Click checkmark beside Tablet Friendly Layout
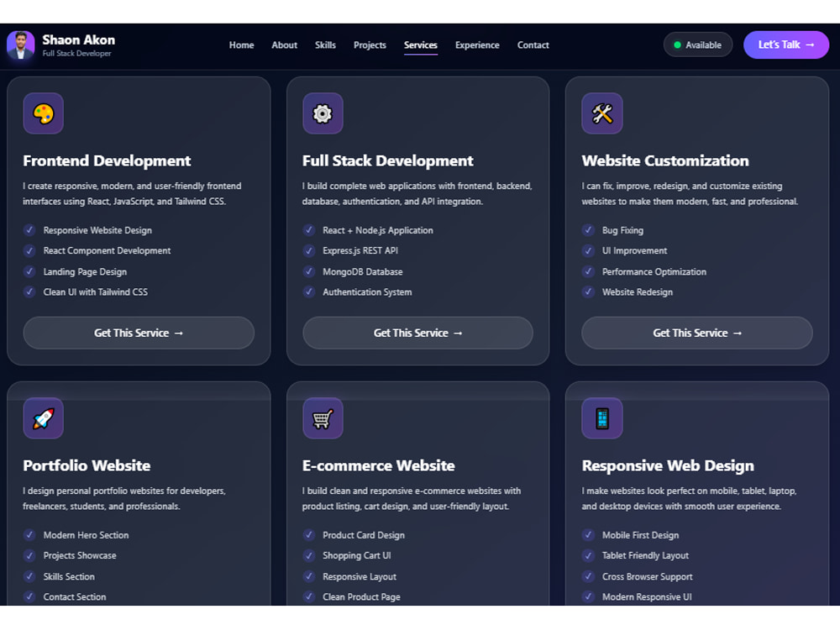 [588, 555]
